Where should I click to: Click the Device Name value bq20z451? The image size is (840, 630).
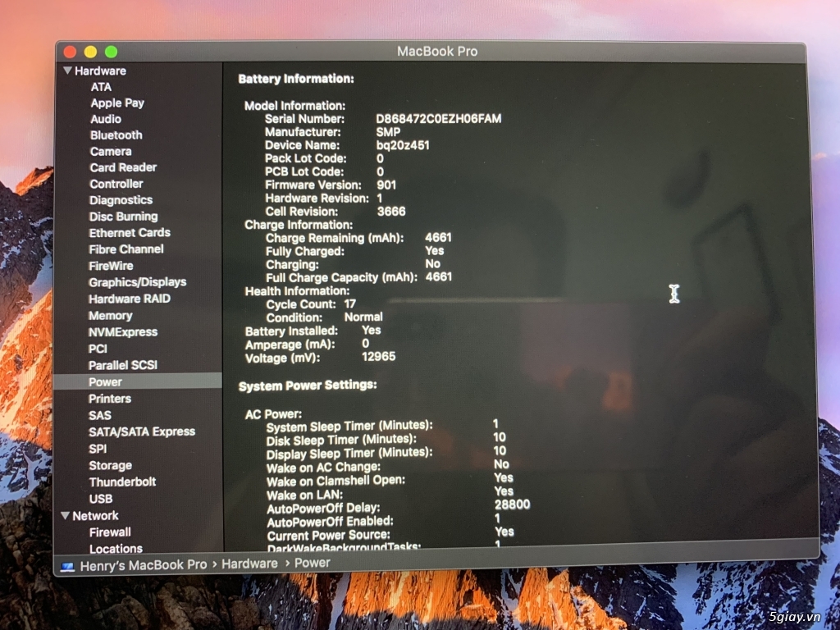point(403,145)
